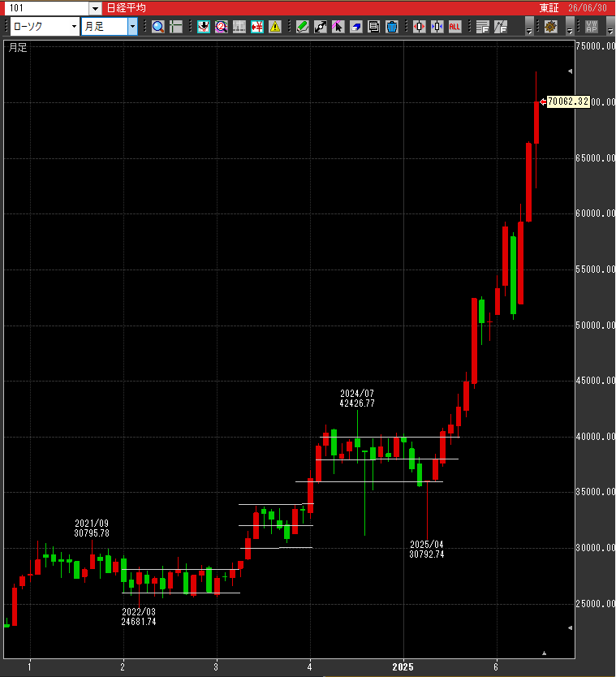
Task: Click the 月足 label inside chart corner
Action: [x=18, y=48]
